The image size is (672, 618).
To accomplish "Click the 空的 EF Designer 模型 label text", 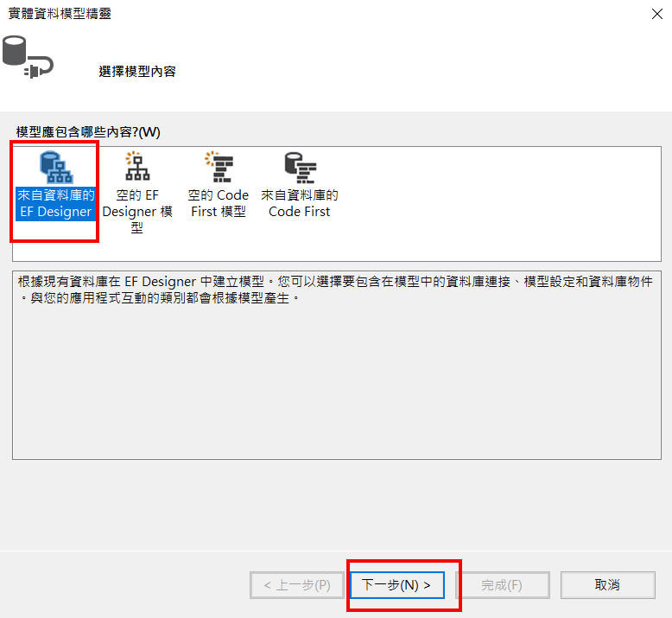I will click(137, 211).
